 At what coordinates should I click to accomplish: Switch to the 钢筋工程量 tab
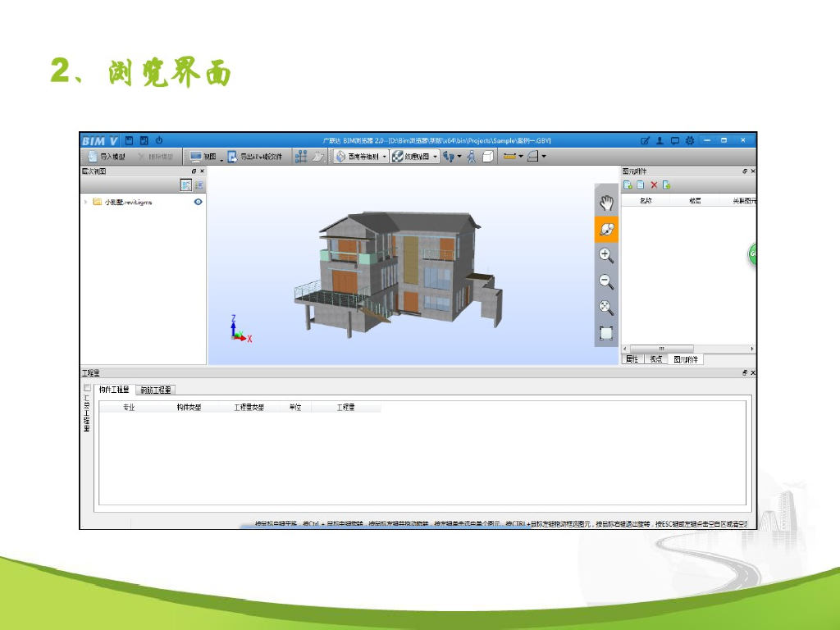pos(155,390)
